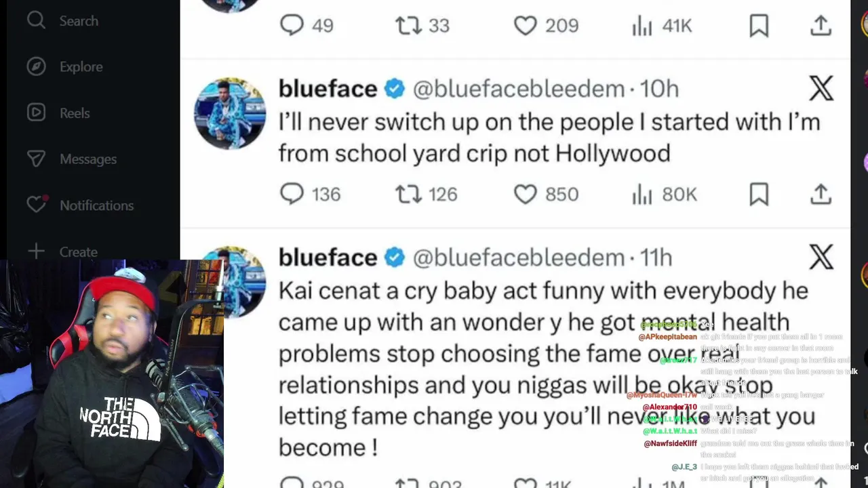Open Messages in the sidebar
868x488 pixels.
point(37,159)
